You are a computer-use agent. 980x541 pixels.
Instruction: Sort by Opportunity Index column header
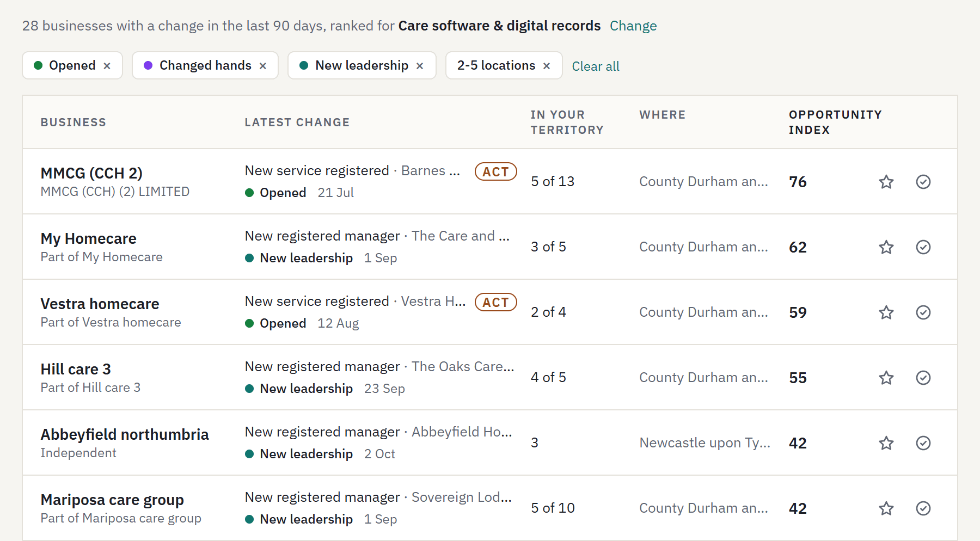pos(835,122)
